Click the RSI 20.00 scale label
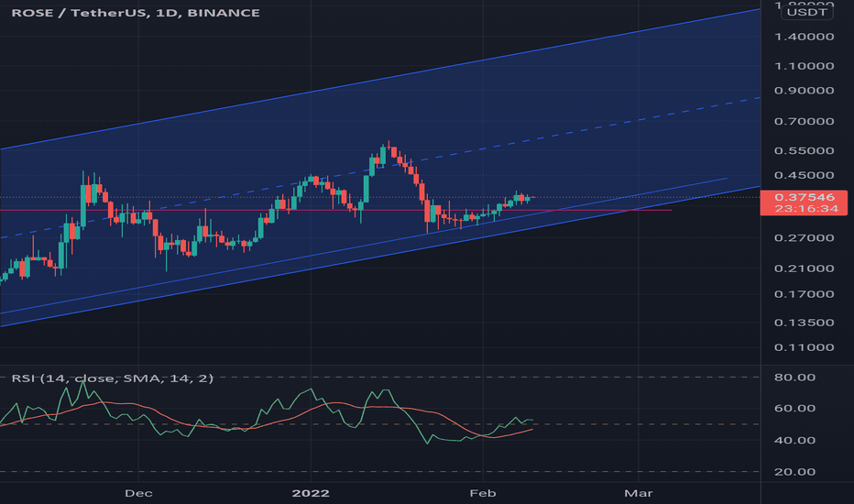Screen dimensions: 854x504 click(x=794, y=472)
